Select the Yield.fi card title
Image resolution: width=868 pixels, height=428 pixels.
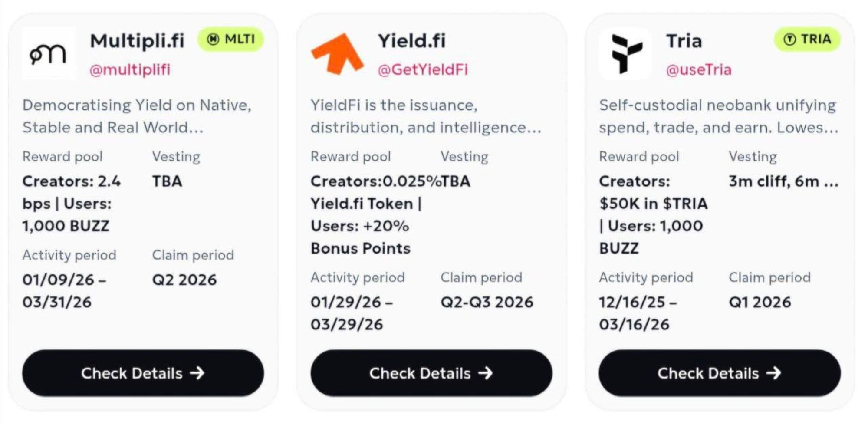point(412,41)
